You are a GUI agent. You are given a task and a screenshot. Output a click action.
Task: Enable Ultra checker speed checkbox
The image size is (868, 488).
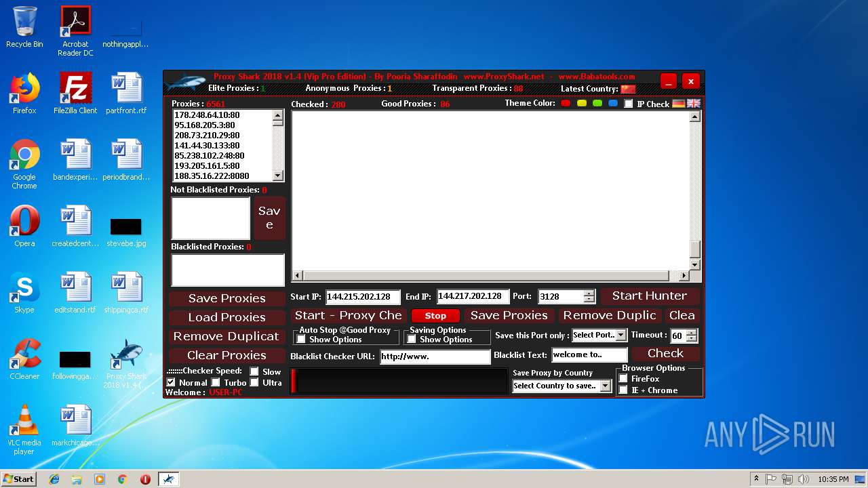tap(254, 382)
